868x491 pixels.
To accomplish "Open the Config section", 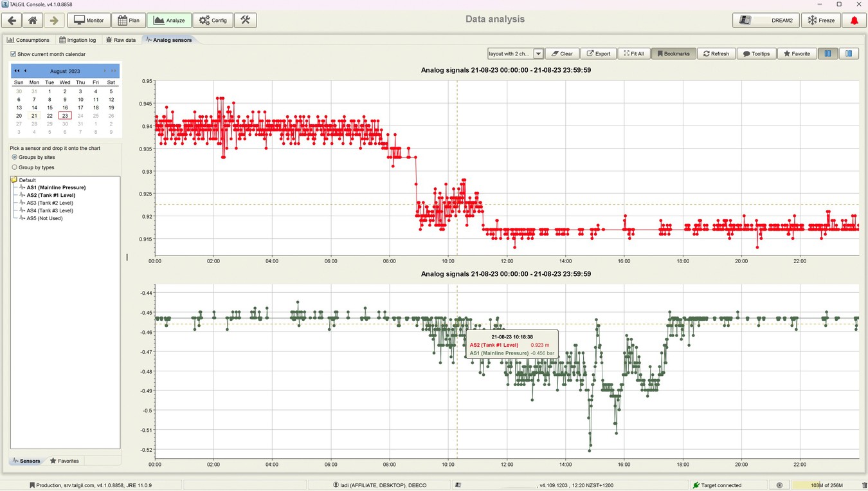I will point(213,20).
